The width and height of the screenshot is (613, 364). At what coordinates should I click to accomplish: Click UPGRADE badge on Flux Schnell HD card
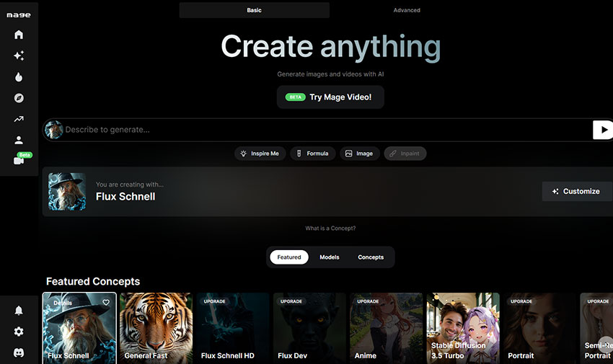pyautogui.click(x=215, y=301)
